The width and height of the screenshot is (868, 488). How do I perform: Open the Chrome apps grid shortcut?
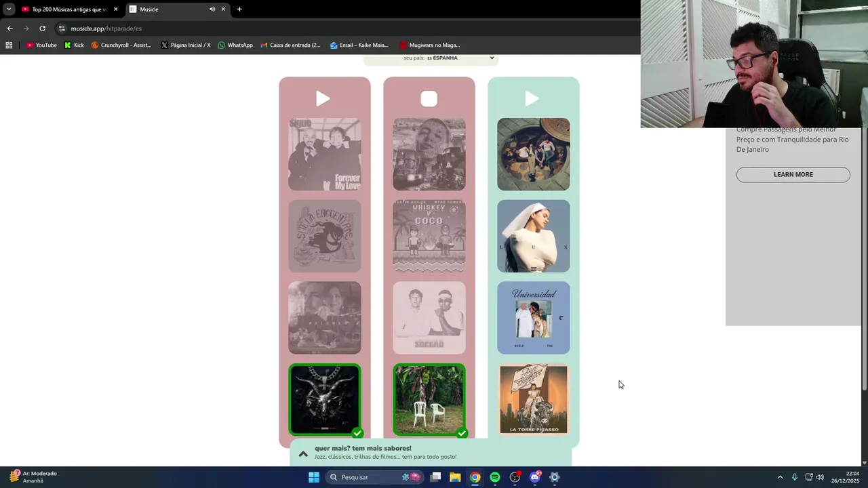click(x=9, y=45)
